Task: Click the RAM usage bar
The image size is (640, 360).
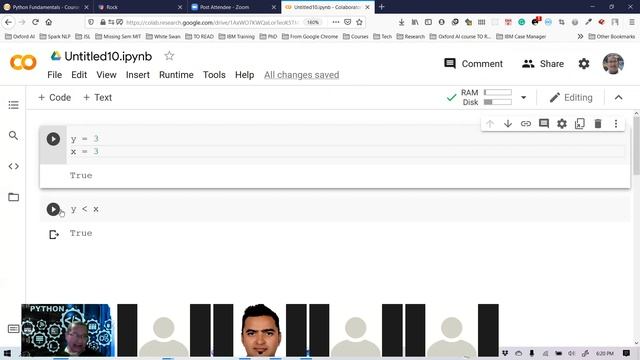Action: [x=498, y=92]
